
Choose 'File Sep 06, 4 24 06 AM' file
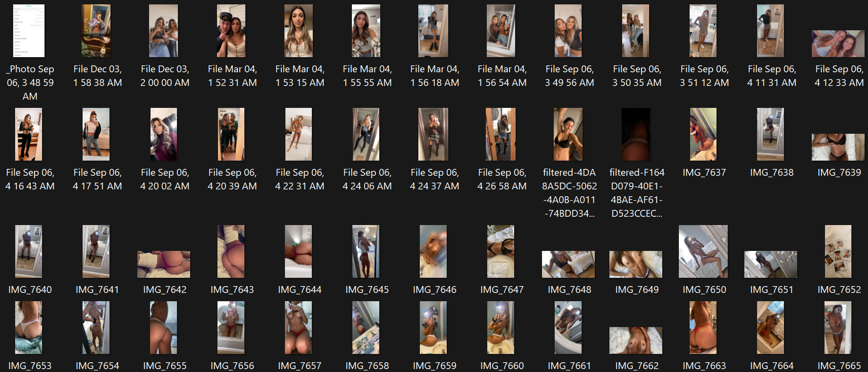click(366, 134)
